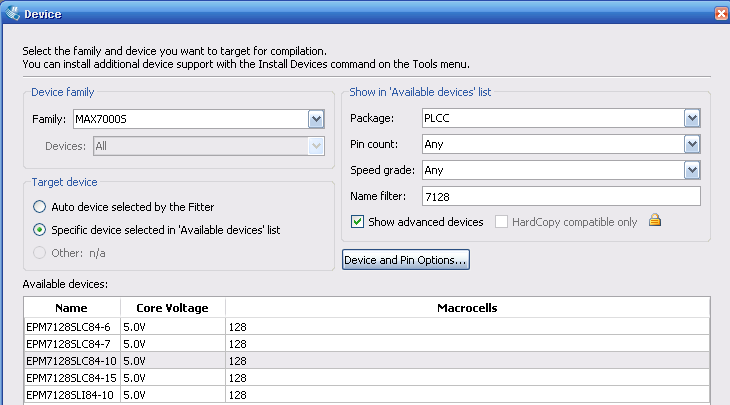Tick HardCopy compatible only checkbox
730x405 pixels.
click(501, 222)
